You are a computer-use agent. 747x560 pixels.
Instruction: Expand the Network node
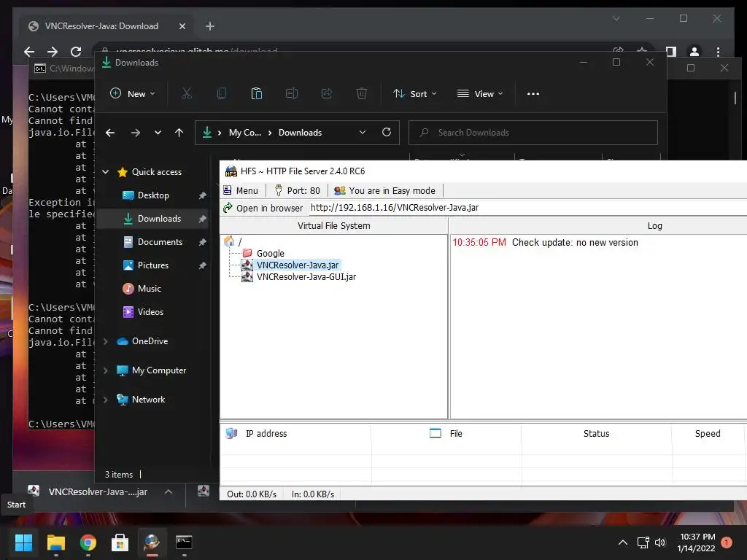(105, 400)
